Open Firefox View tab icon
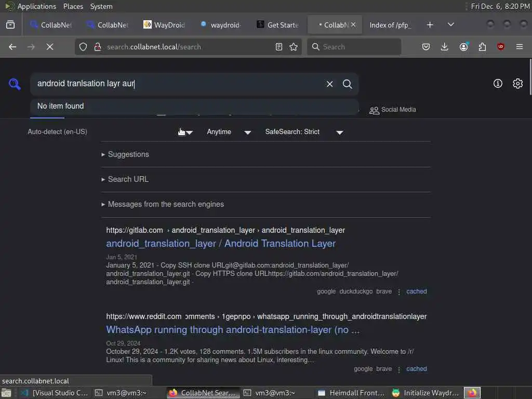This screenshot has height=399, width=532. (10, 25)
